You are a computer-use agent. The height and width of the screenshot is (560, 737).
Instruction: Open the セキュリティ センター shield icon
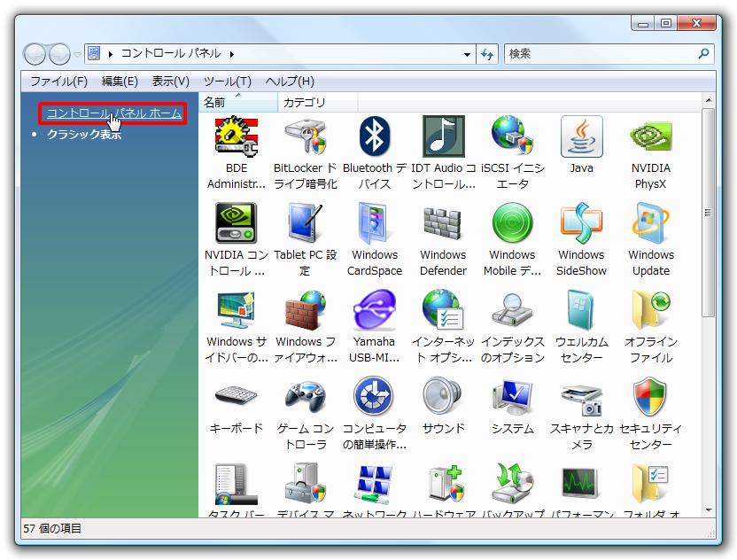[x=650, y=398]
